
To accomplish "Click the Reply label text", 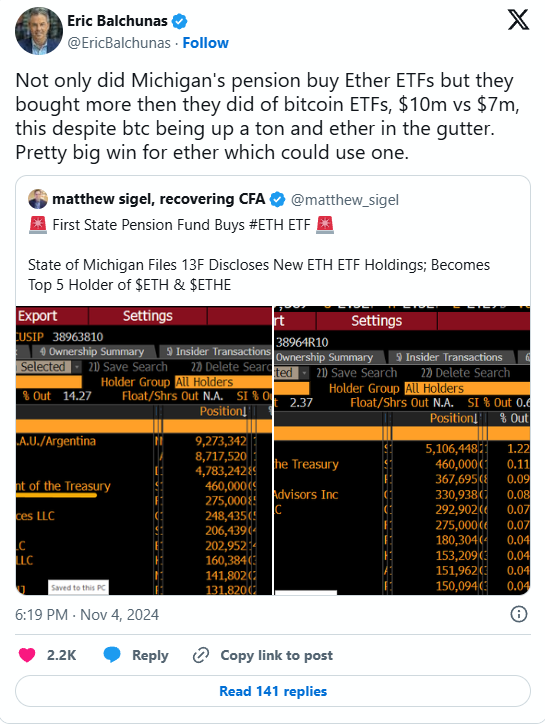I will [150, 655].
